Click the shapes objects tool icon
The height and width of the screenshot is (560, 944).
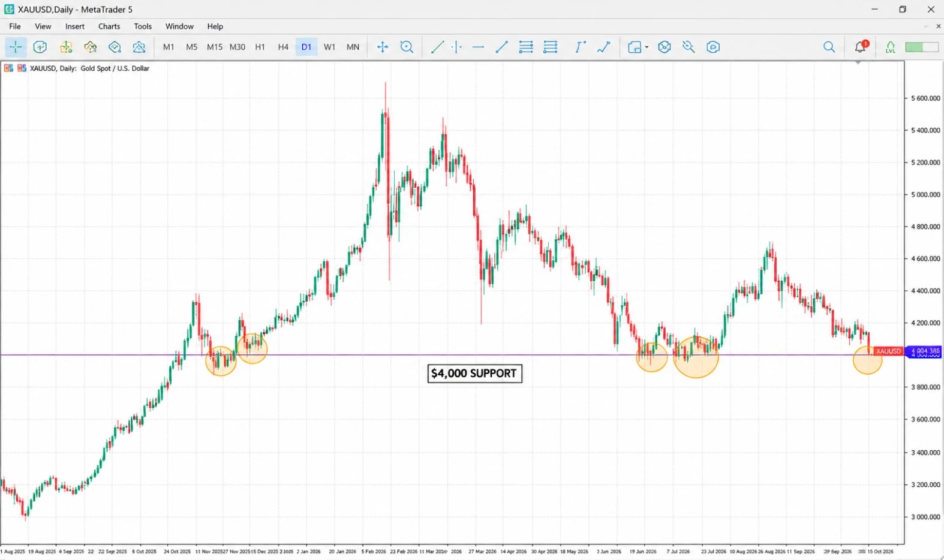634,47
